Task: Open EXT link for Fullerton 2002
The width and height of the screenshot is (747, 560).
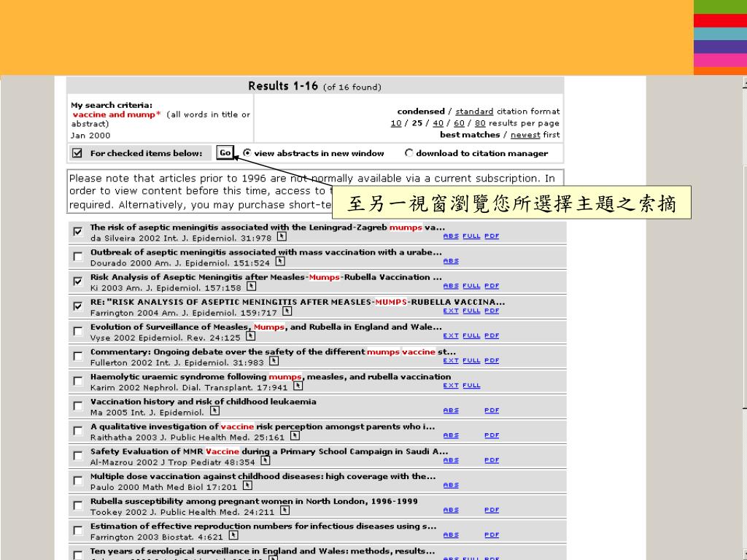Action: 451,361
